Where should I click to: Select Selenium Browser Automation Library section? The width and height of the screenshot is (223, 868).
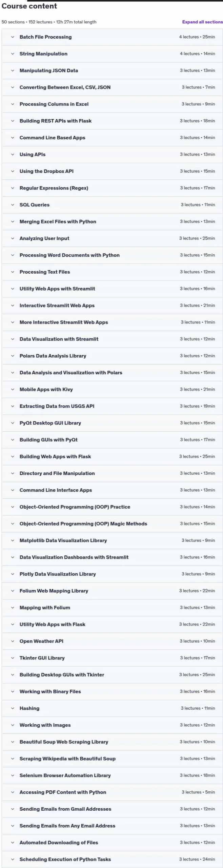point(112,775)
